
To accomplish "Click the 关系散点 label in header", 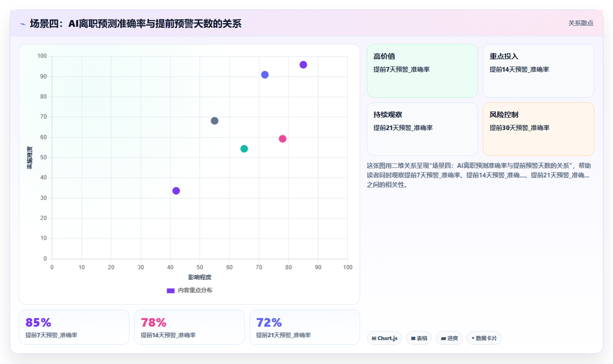I will click(580, 23).
